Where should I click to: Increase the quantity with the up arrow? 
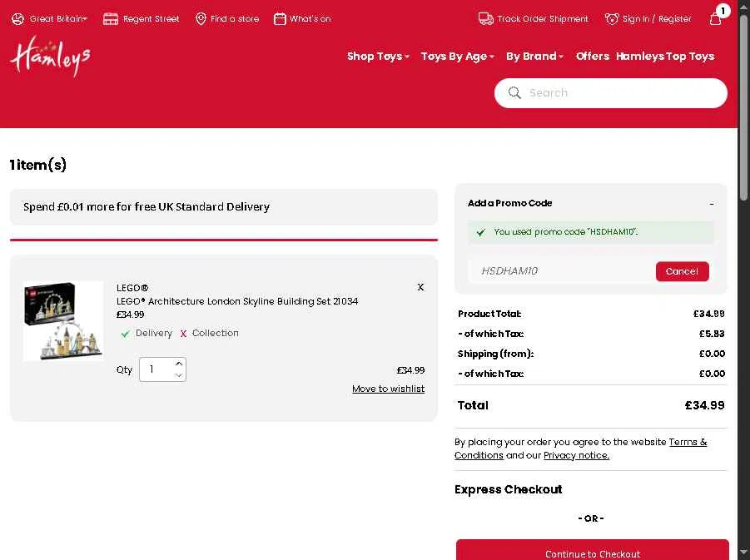179,364
